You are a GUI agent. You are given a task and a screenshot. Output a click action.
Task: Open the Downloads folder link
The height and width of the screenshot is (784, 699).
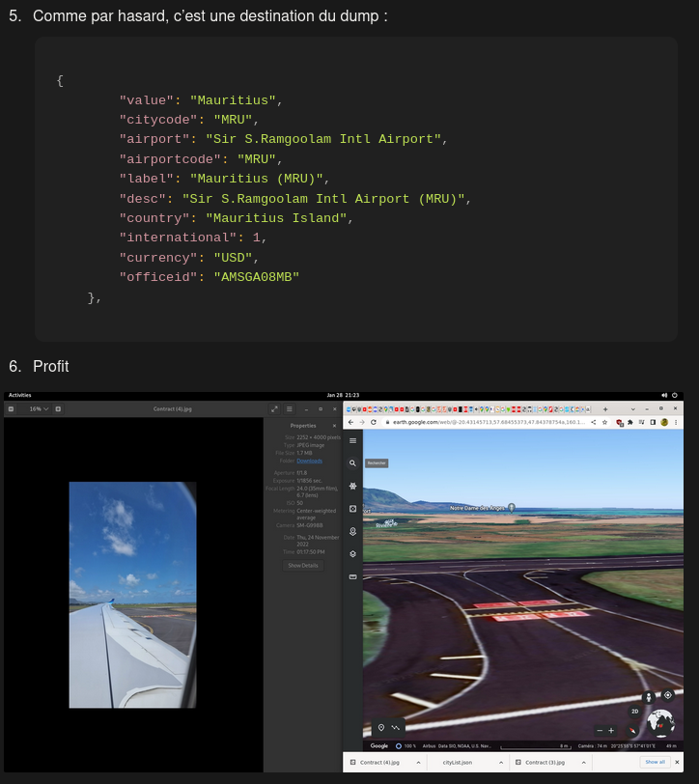tap(309, 461)
